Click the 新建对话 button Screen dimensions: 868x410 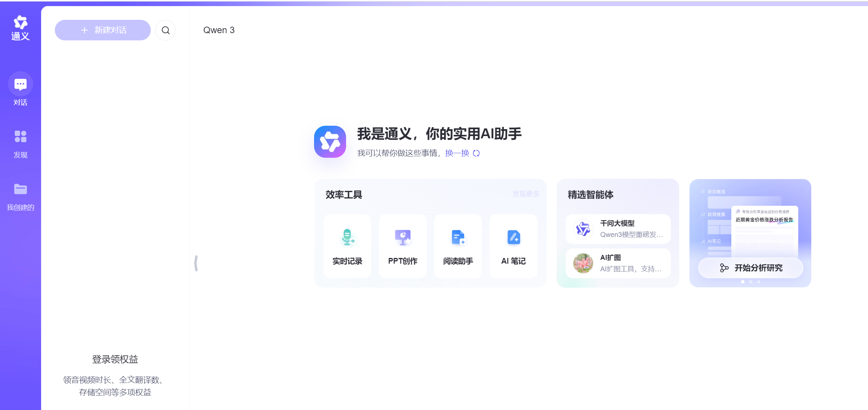[x=103, y=30]
